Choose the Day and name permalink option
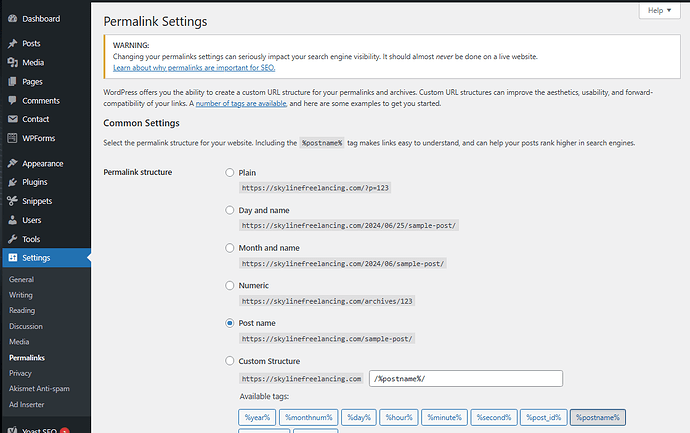The width and height of the screenshot is (690, 433). coord(230,210)
